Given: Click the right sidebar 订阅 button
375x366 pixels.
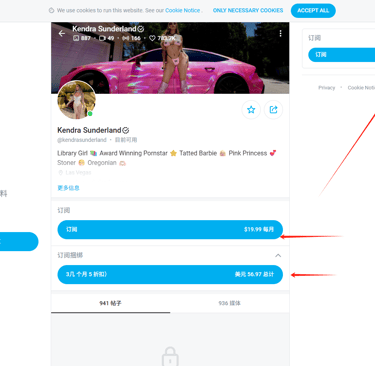Looking at the screenshot, I should 341,55.
